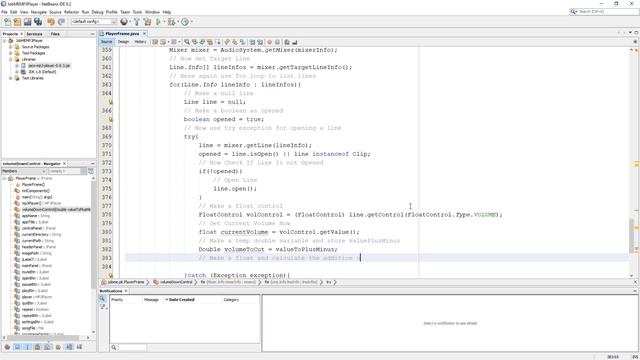Select volumeDownControl method in Navigator
Viewport: 640px width, 360px height.
tap(56, 209)
